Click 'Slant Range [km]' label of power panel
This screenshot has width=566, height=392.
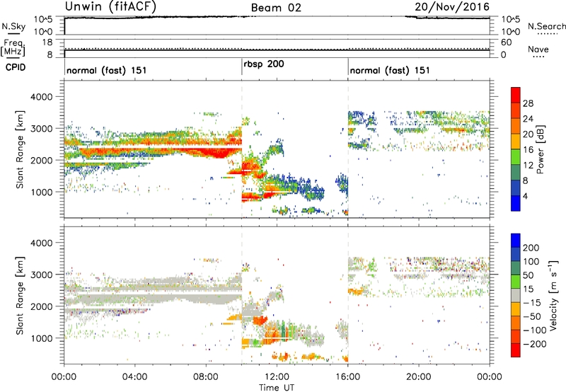[20, 149]
